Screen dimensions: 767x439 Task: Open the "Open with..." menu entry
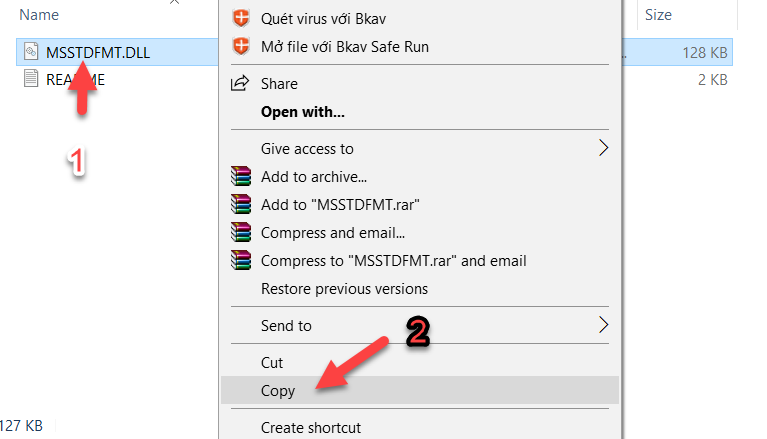pos(302,112)
